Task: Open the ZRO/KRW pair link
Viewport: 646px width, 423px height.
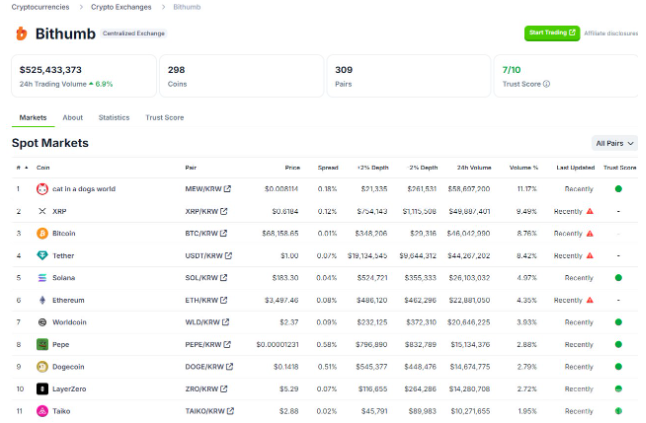Action: 206,389
